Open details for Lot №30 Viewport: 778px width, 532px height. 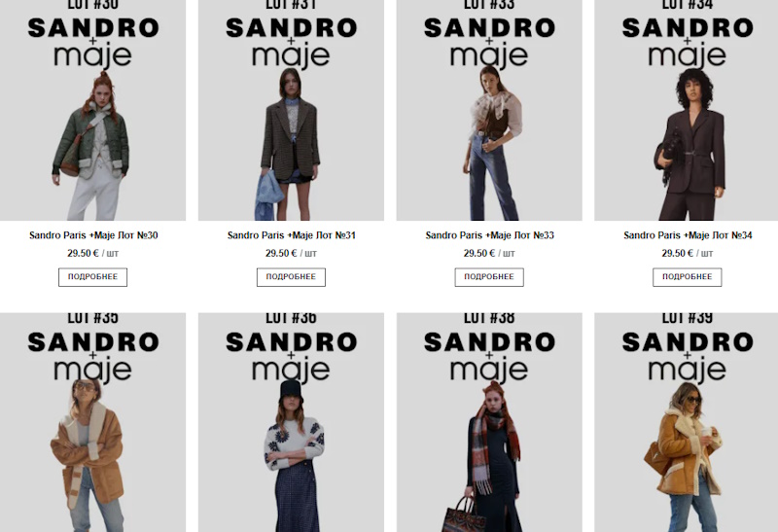click(92, 277)
